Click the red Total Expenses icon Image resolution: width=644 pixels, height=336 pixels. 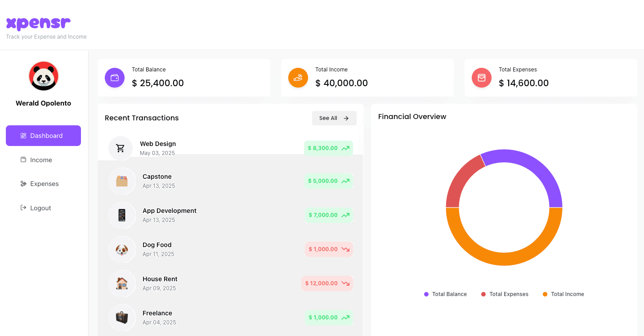(482, 78)
